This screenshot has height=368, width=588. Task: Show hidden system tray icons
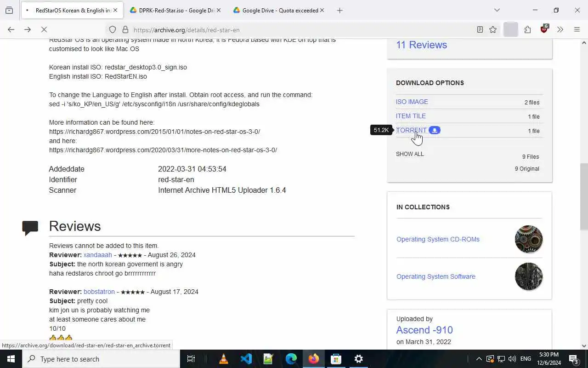tap(479, 359)
